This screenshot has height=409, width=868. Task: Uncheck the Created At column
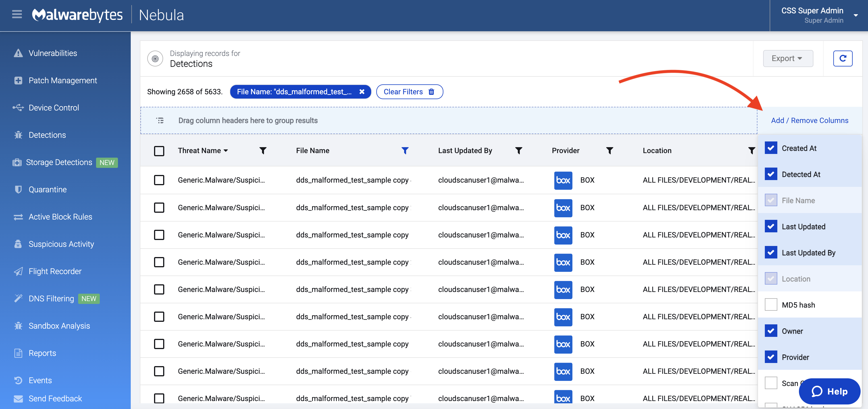771,148
